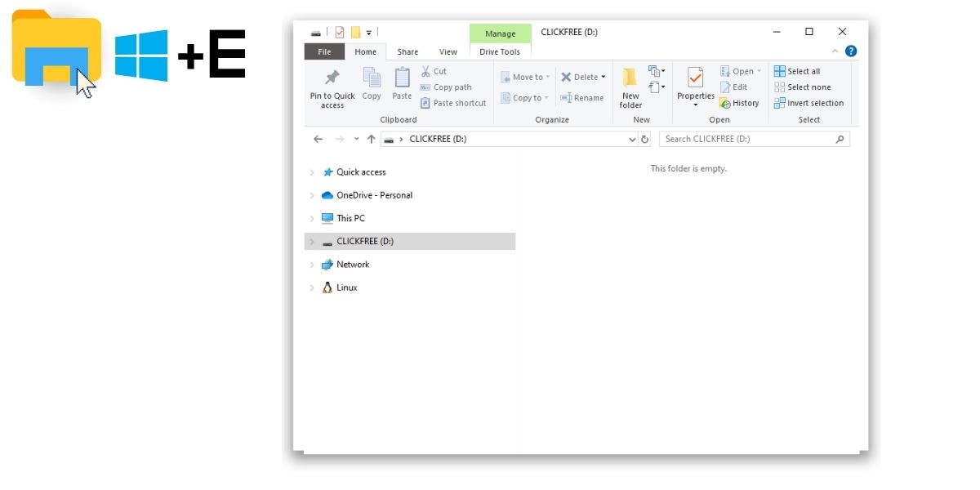Image resolution: width=980 pixels, height=490 pixels.
Task: Open address bar history dropdown
Action: pos(632,140)
